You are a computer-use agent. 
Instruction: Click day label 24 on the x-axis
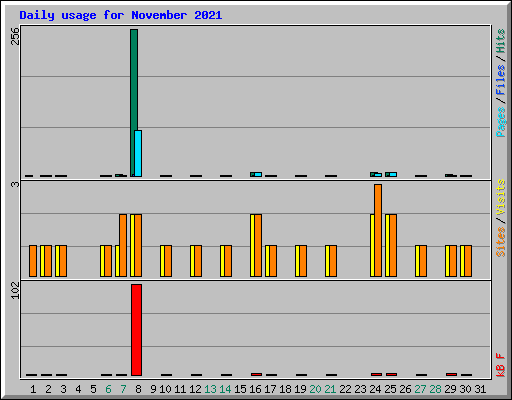point(375,389)
